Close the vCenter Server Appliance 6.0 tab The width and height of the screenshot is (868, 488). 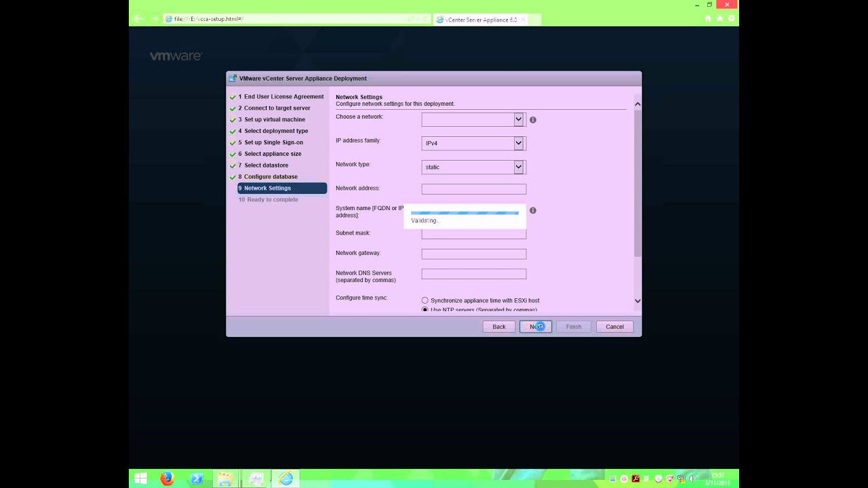(523, 20)
